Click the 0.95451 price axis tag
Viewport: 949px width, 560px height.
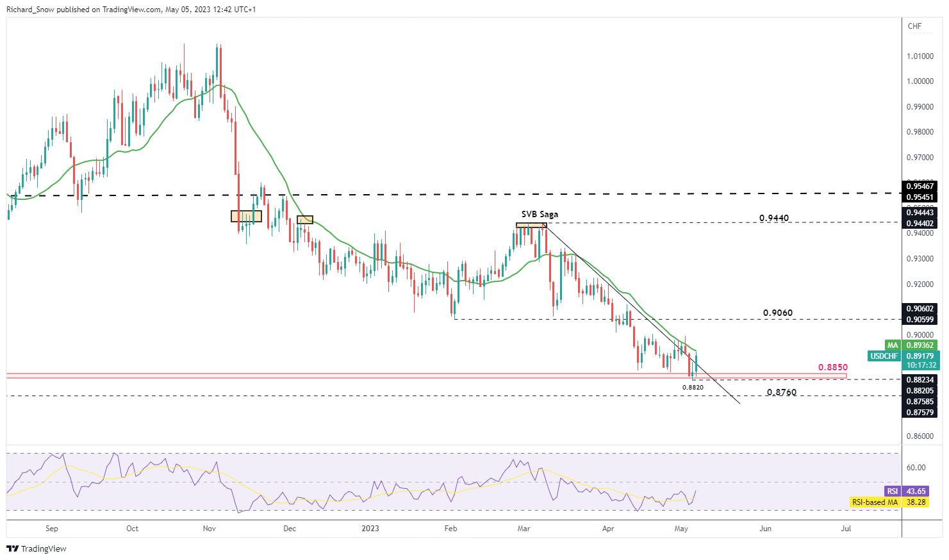(x=920, y=197)
